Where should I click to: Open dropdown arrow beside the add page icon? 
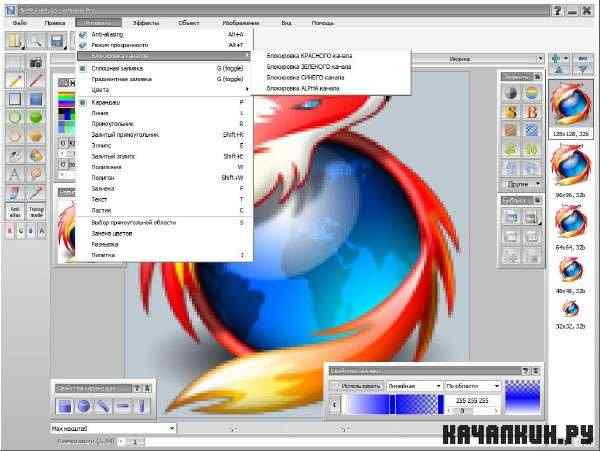(566, 59)
